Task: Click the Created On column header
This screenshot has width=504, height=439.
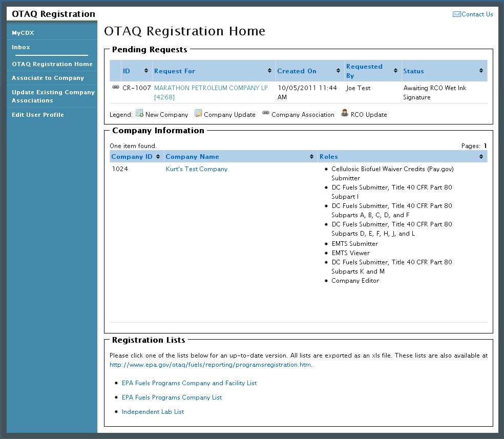Action: (297, 71)
